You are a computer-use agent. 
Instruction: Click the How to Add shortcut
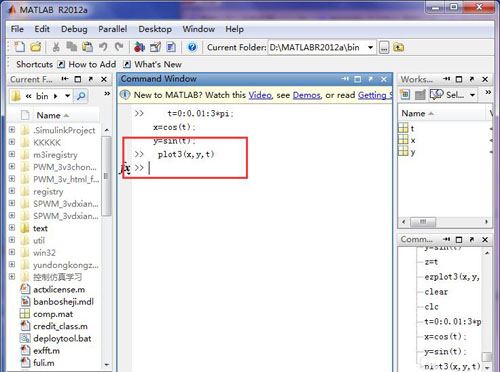click(x=87, y=64)
